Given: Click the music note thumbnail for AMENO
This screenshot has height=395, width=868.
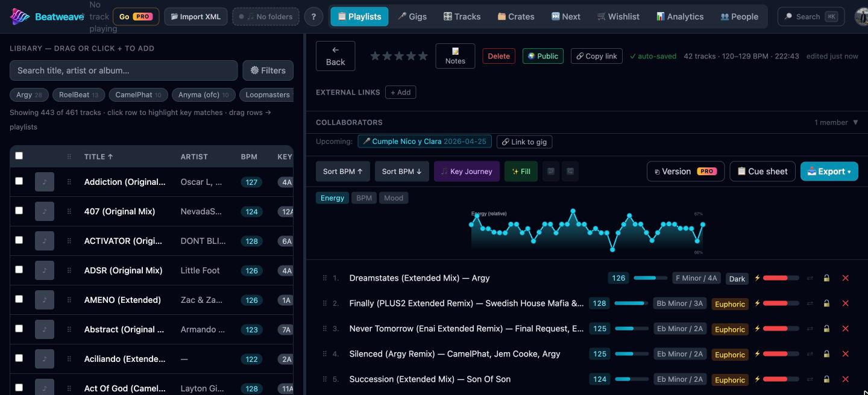Looking at the screenshot, I should point(45,300).
